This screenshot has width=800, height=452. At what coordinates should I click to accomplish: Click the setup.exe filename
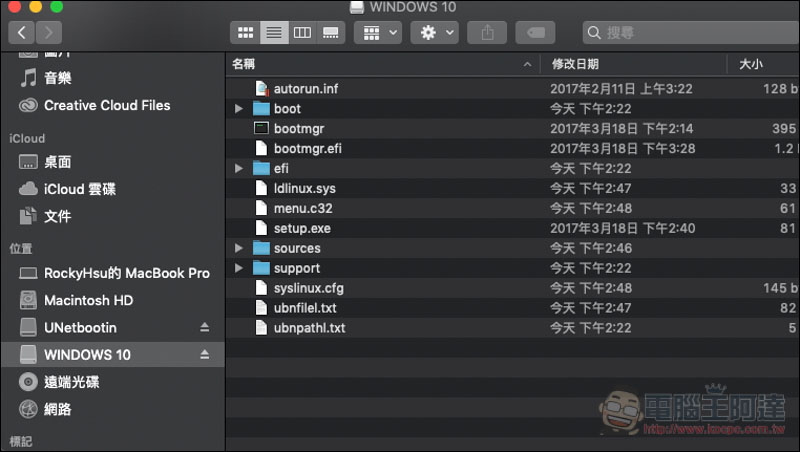point(302,228)
